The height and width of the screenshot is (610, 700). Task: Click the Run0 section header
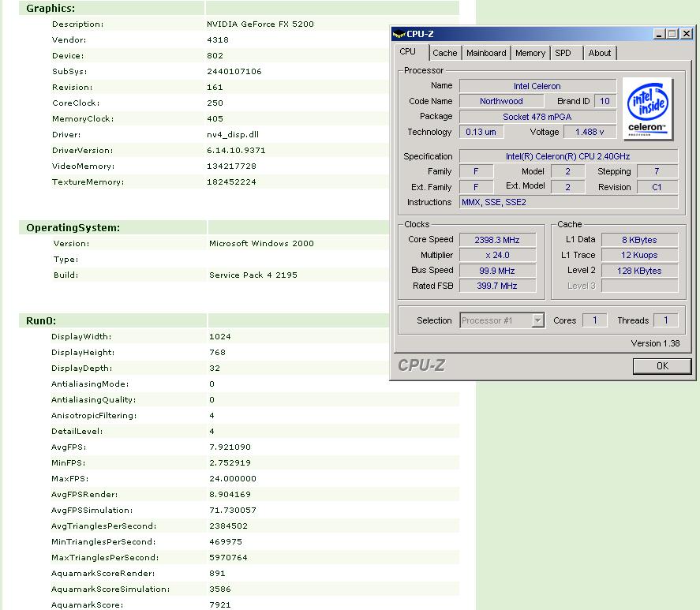41,321
